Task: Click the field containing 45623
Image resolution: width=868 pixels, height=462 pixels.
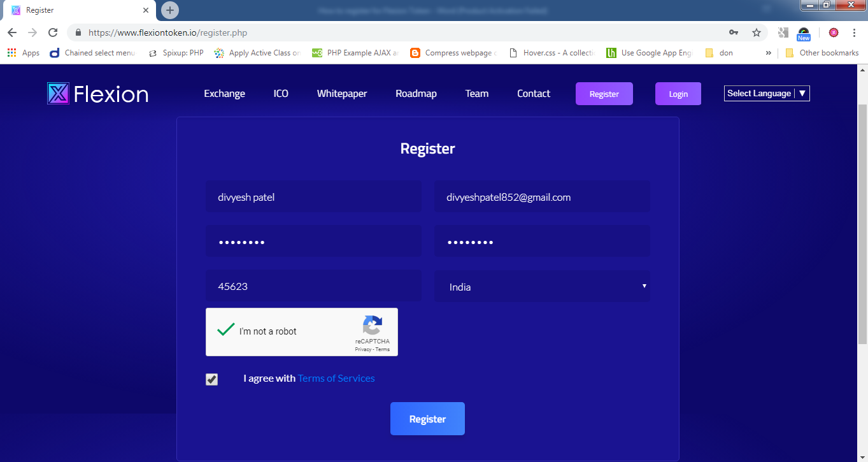Action: click(x=313, y=286)
